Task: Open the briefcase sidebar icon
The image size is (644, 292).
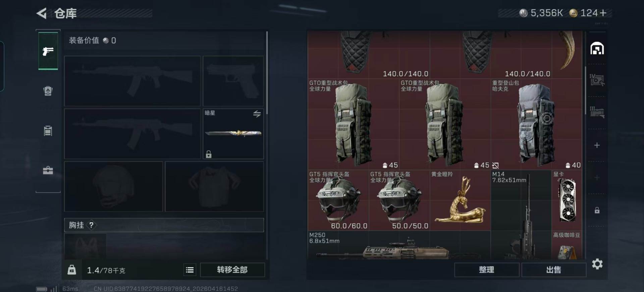Action: pos(48,170)
